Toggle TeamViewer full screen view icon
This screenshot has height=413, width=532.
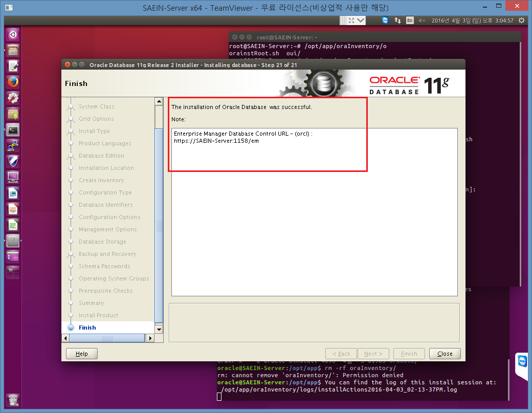click(x=351, y=20)
